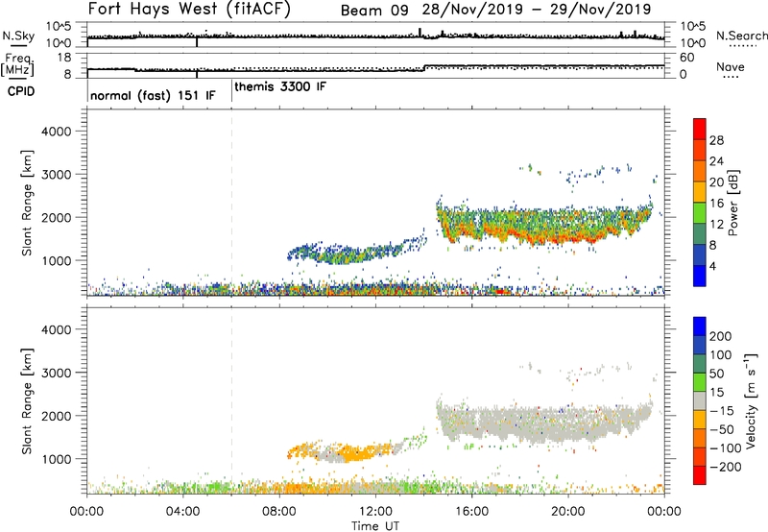Click the '60' label on right Nave axis
The image size is (768, 532).
click(687, 58)
